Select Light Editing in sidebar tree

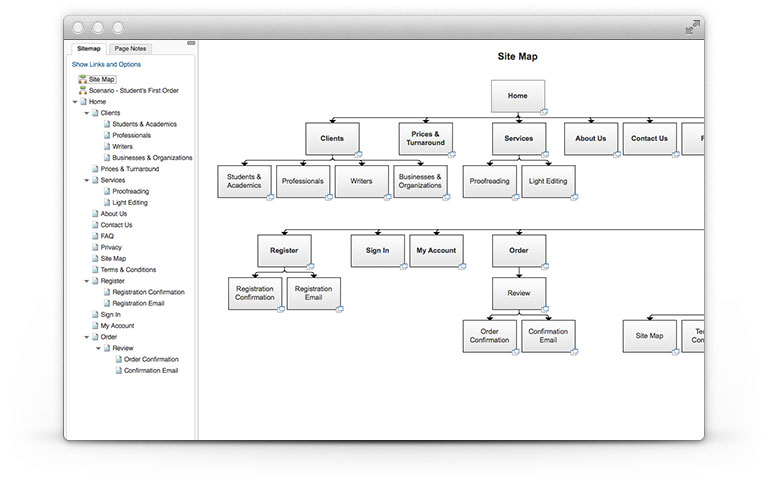(130, 202)
